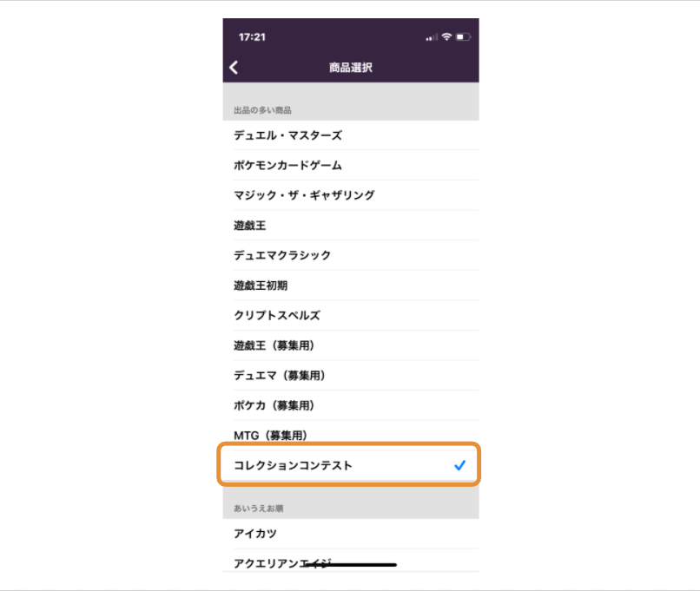The image size is (700, 591).
Task: Tap the cellular signal bars icon
Action: coord(432,37)
